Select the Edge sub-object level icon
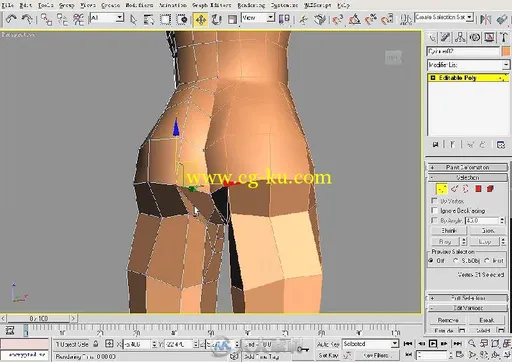 pos(454,189)
